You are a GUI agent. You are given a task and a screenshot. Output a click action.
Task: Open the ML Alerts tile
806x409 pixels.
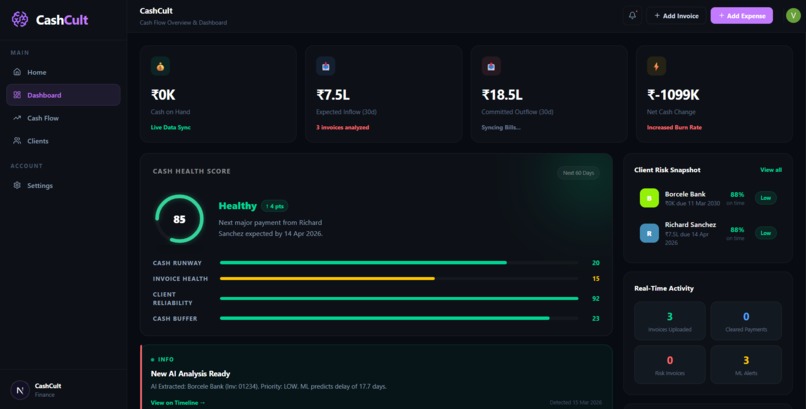pyautogui.click(x=746, y=364)
